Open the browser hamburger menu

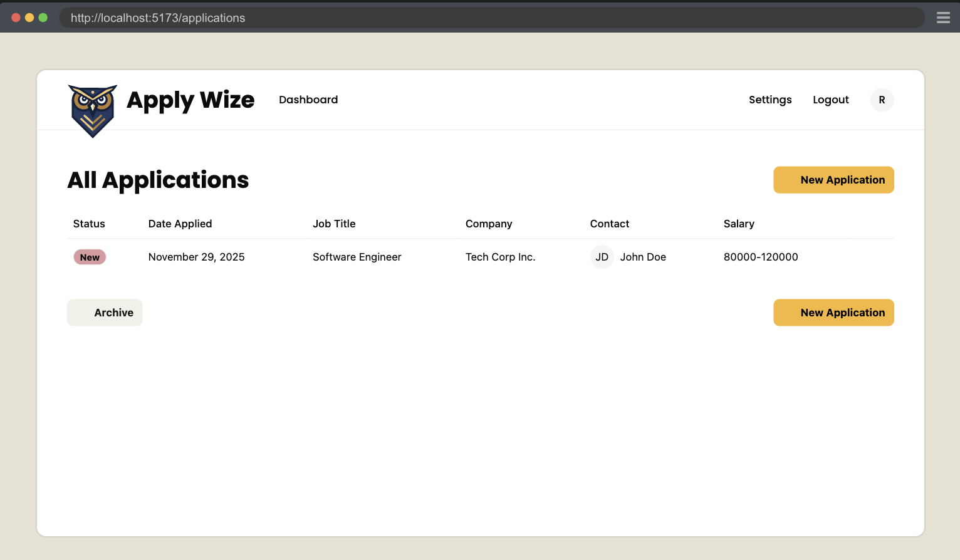point(943,17)
